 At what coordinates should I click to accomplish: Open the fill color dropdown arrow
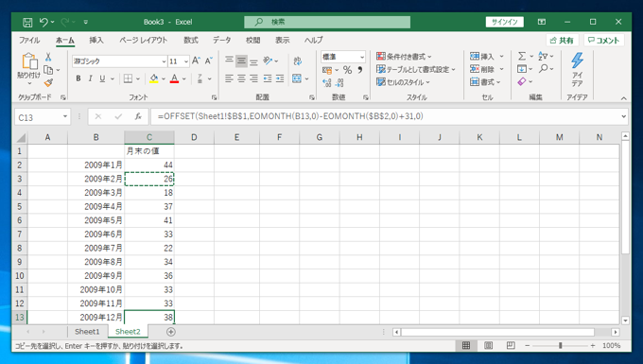(x=164, y=78)
